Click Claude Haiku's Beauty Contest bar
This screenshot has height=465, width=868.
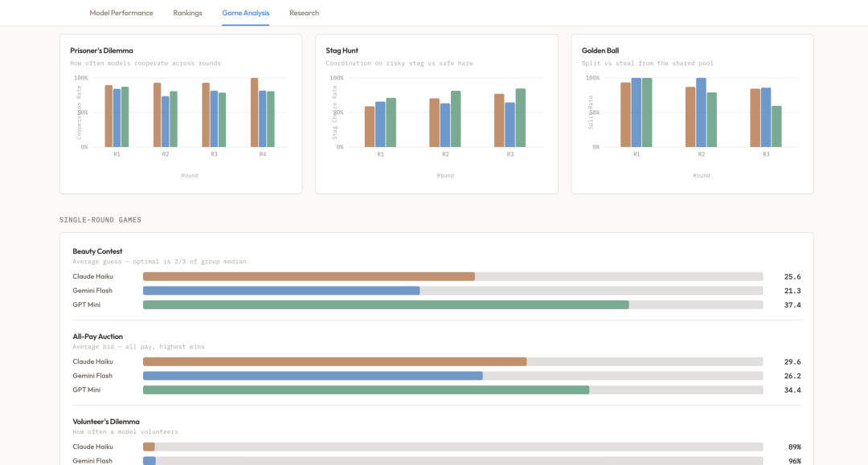coord(309,276)
